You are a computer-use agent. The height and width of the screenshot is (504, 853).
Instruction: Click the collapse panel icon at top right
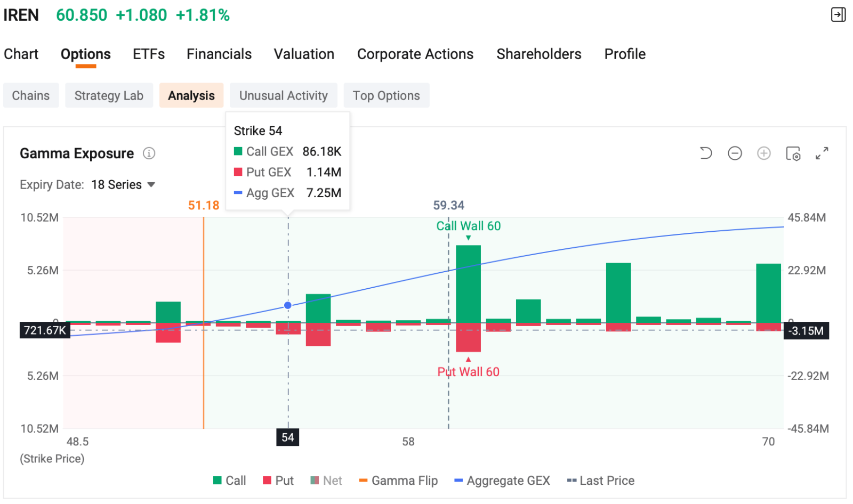(x=838, y=15)
